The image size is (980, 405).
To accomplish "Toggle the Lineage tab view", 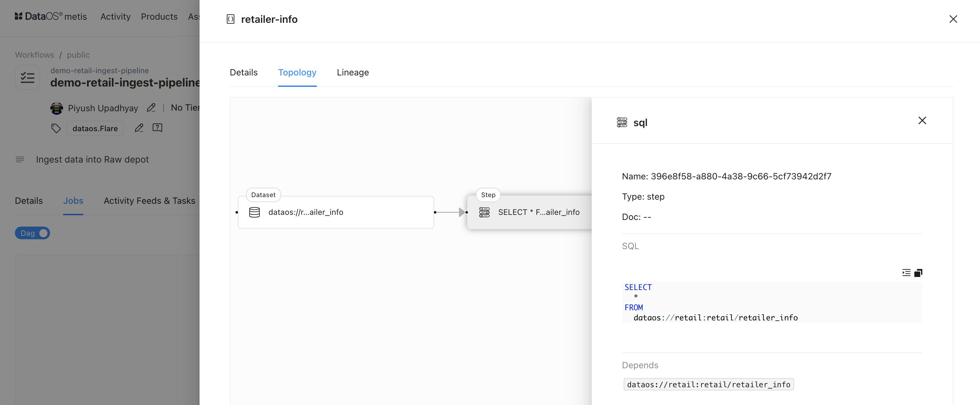I will point(353,72).
